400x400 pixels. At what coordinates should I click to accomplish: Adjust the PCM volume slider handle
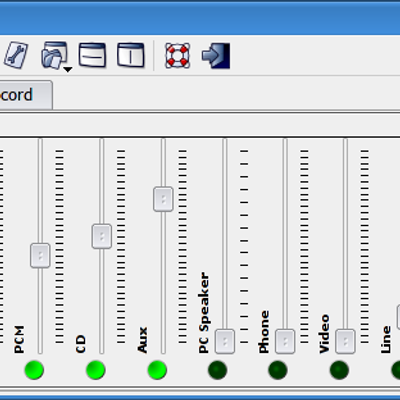(40, 256)
